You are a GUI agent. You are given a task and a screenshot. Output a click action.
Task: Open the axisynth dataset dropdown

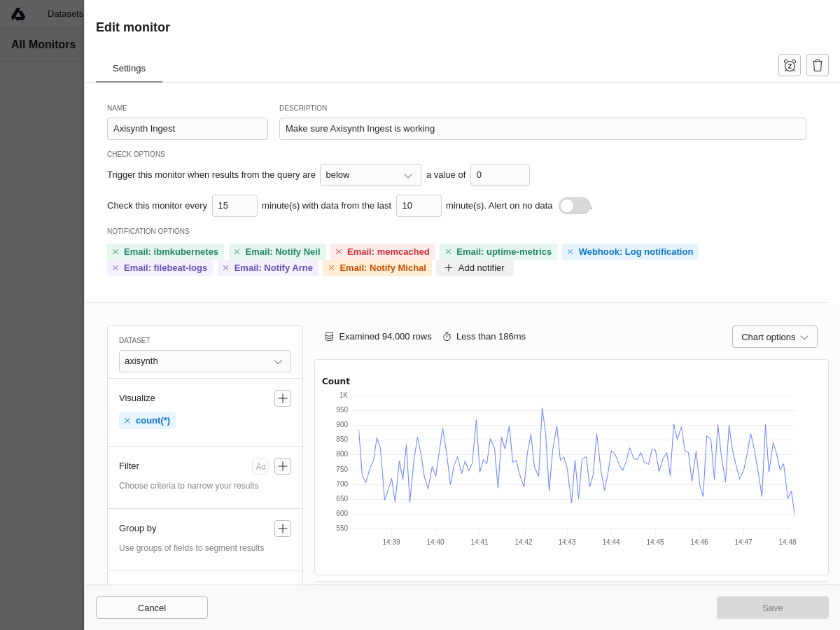(204, 361)
